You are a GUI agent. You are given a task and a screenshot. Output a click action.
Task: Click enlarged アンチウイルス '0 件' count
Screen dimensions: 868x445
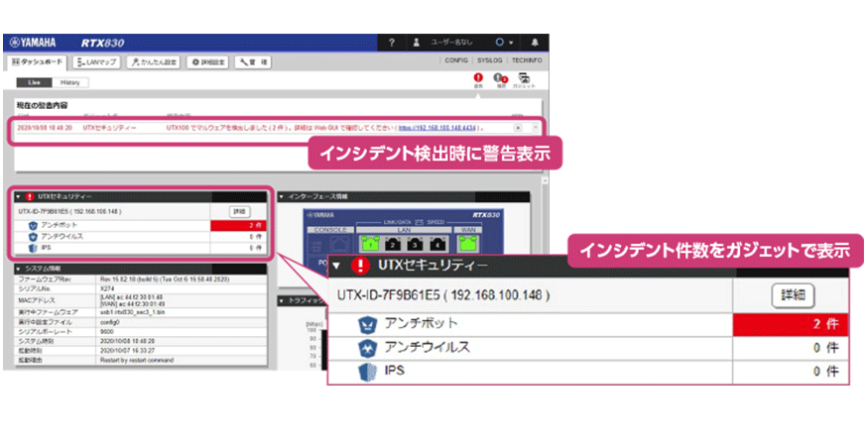pyautogui.click(x=790, y=348)
